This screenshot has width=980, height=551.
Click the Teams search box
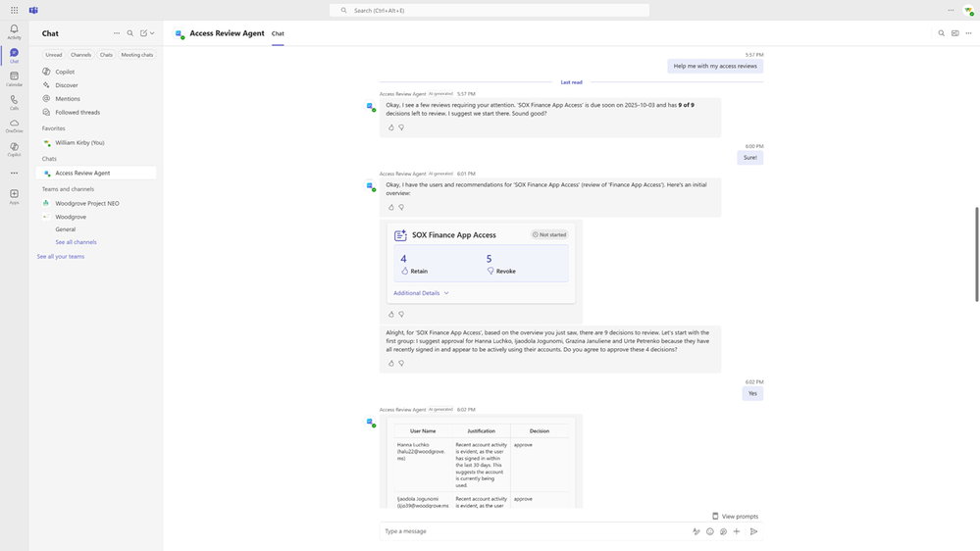490,11
